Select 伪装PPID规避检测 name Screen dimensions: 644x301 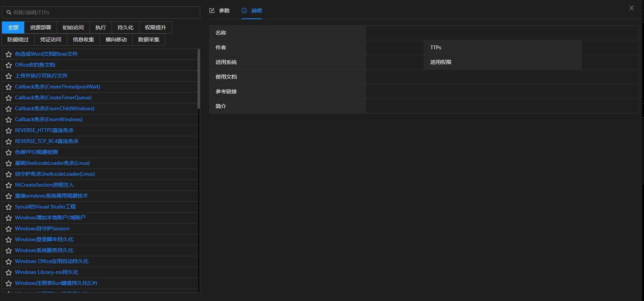pyautogui.click(x=36, y=152)
